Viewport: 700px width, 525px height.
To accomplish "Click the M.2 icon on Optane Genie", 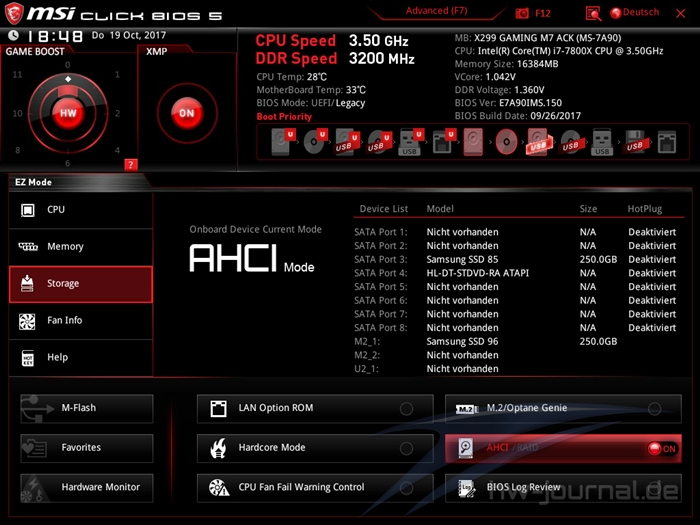I will 467,409.
